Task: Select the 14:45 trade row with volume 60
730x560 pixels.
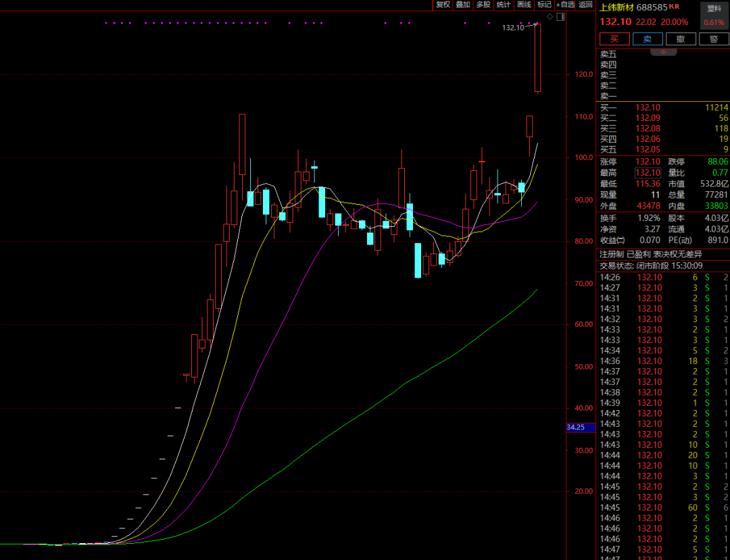Action: 664,507
